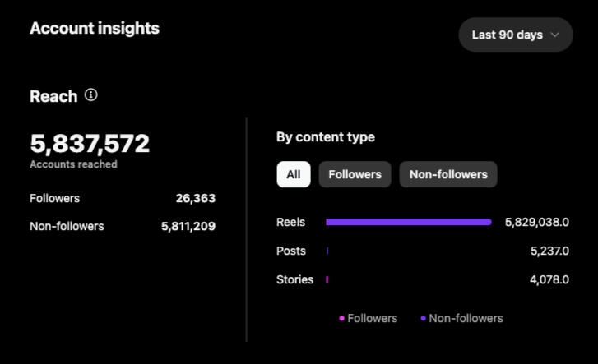
Task: Select the Stories row label
Action: coord(294,279)
